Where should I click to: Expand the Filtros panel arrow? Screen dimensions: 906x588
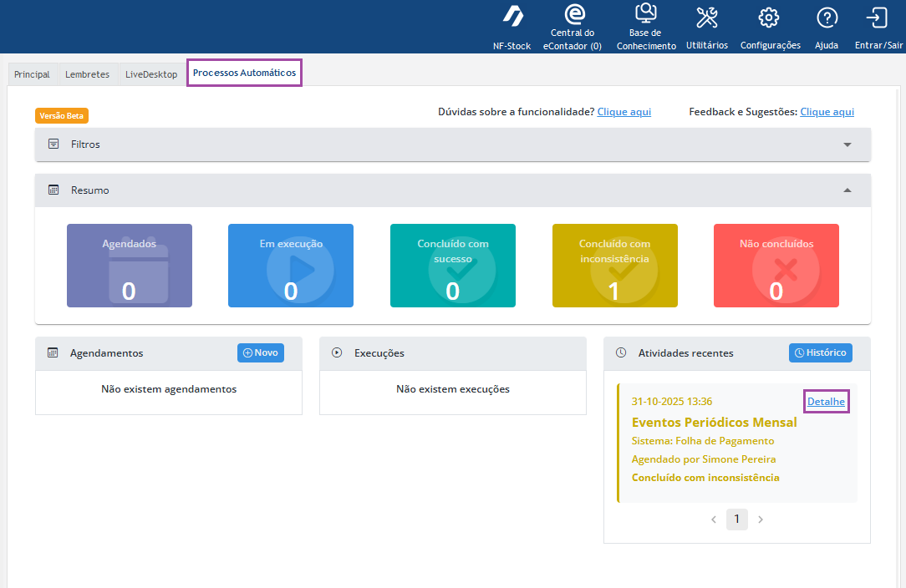(x=847, y=144)
